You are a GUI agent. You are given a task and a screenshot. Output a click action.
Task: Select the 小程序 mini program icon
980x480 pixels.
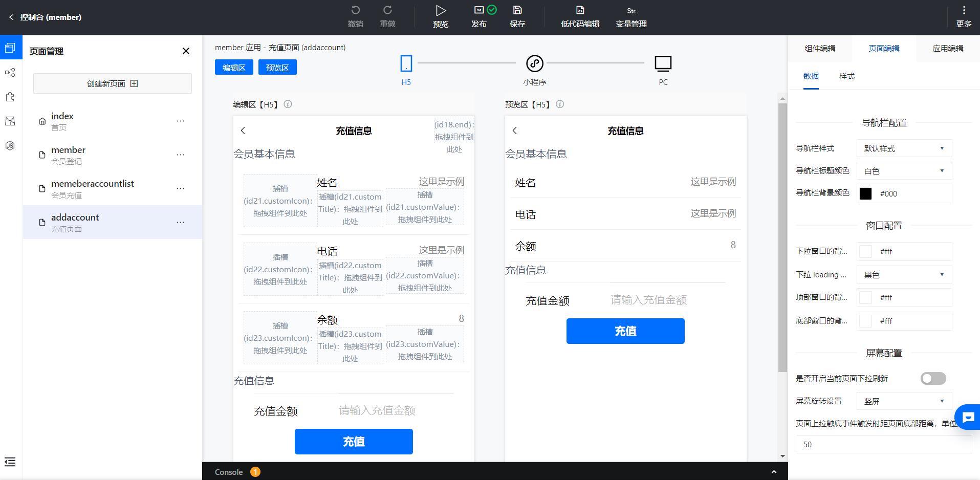click(535, 63)
